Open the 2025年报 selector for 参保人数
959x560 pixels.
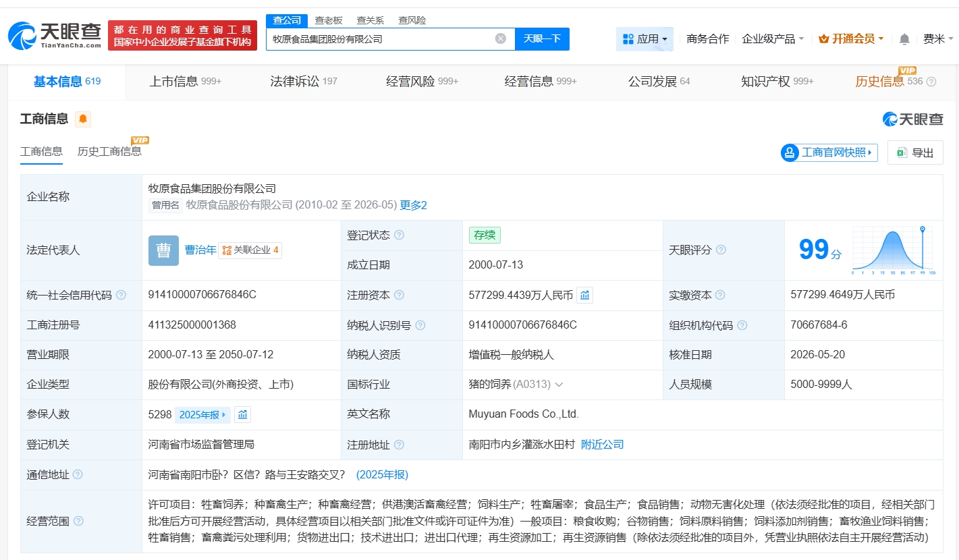click(x=203, y=414)
